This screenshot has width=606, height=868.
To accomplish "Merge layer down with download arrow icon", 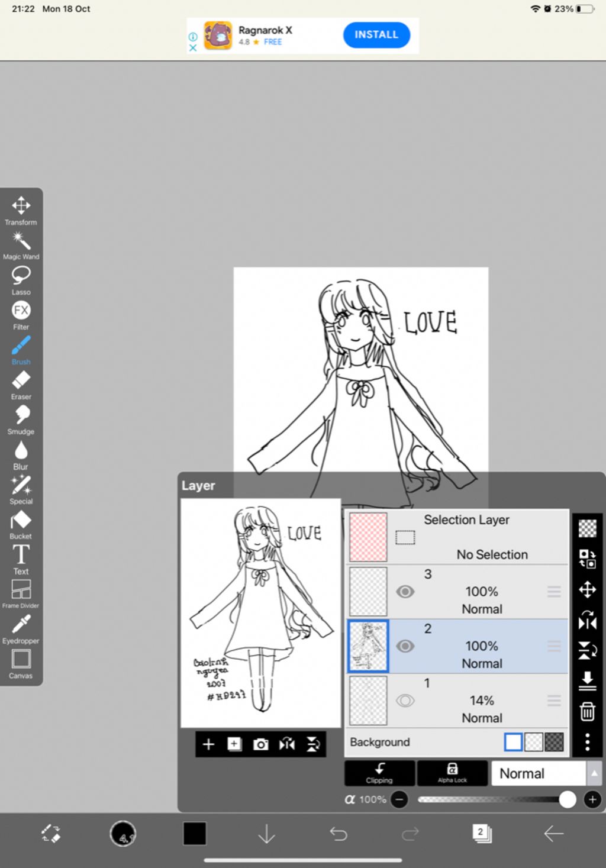I will [x=587, y=680].
